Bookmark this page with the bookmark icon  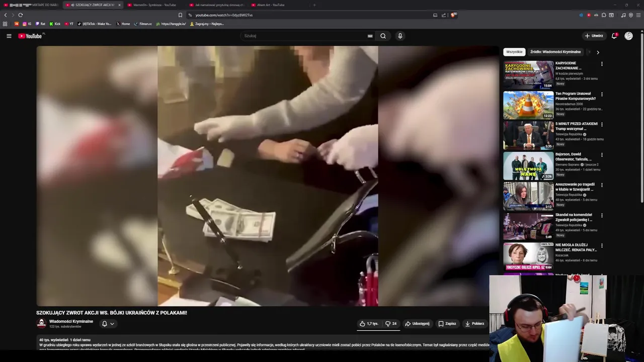pyautogui.click(x=180, y=15)
